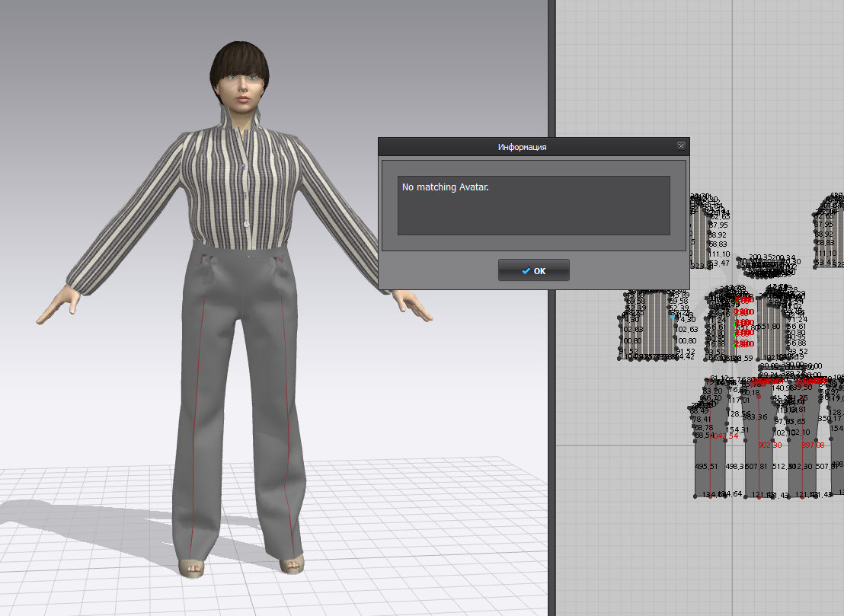This screenshot has height=616, width=844.
Task: Click the Информация dialog title bar
Action: (522, 146)
